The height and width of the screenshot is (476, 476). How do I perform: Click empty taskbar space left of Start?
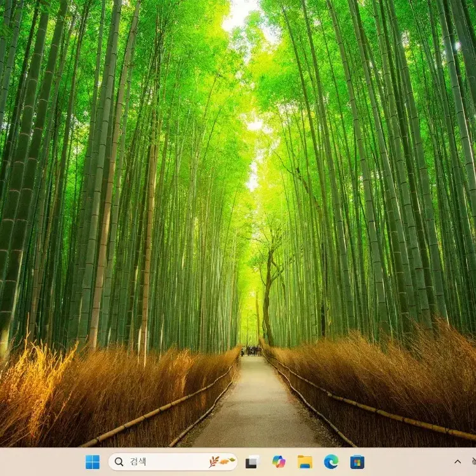pos(38,462)
